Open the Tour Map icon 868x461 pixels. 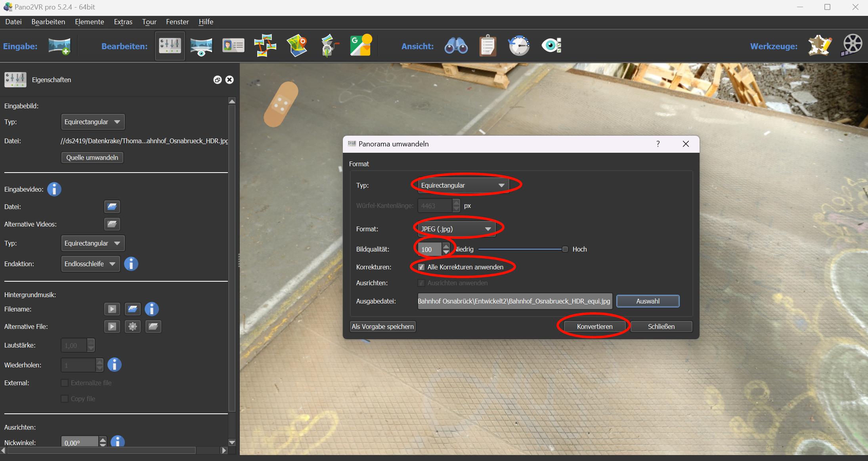click(x=297, y=46)
